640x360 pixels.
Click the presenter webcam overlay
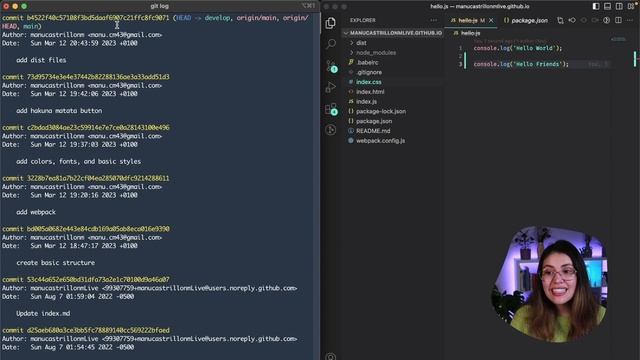click(550, 284)
